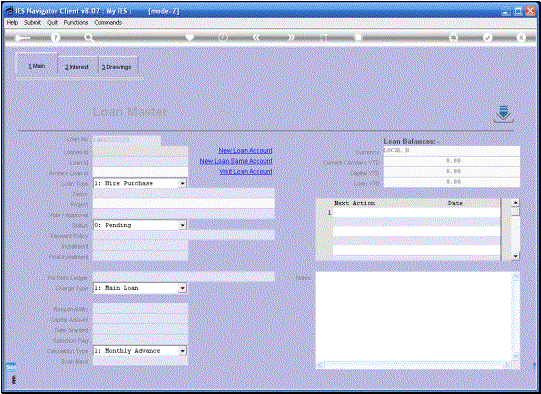Click the Date Granted input field

pyautogui.click(x=140, y=329)
